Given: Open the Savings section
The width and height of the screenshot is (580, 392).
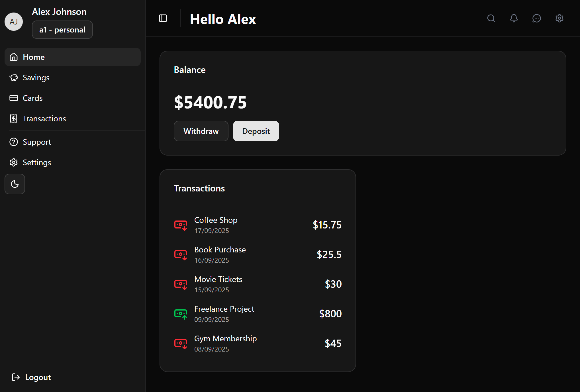Looking at the screenshot, I should tap(36, 77).
